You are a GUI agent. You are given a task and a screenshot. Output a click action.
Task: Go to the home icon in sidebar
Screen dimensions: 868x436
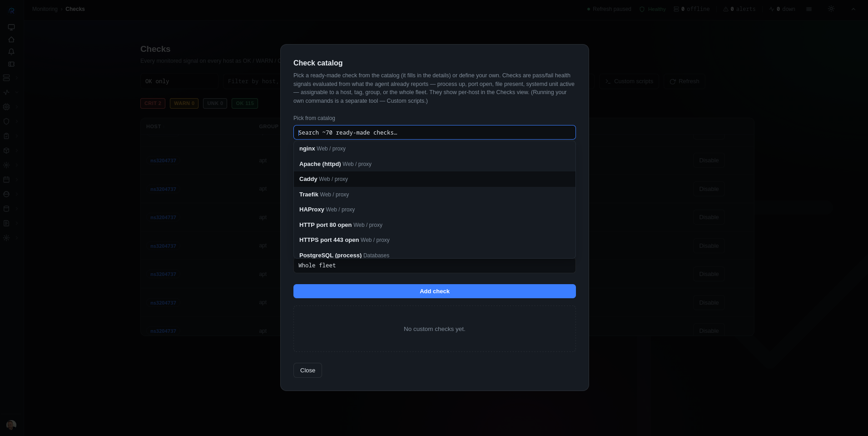(x=11, y=40)
